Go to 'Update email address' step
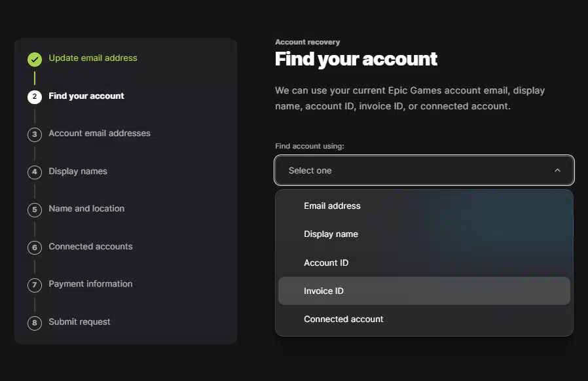The height and width of the screenshot is (381, 588). coord(93,58)
